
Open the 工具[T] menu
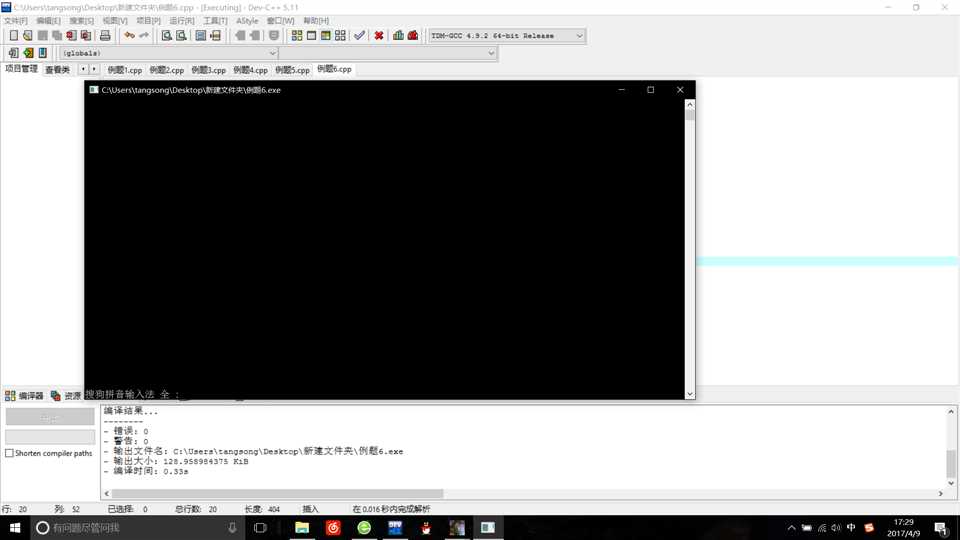(215, 21)
